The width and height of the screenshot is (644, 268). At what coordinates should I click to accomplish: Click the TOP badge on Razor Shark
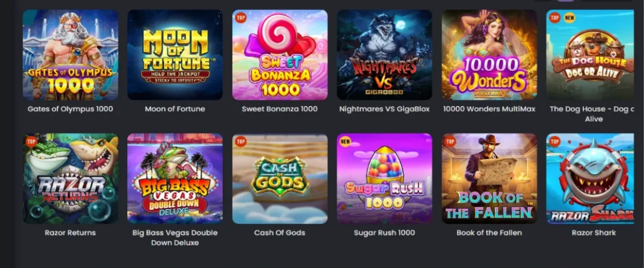click(x=555, y=142)
